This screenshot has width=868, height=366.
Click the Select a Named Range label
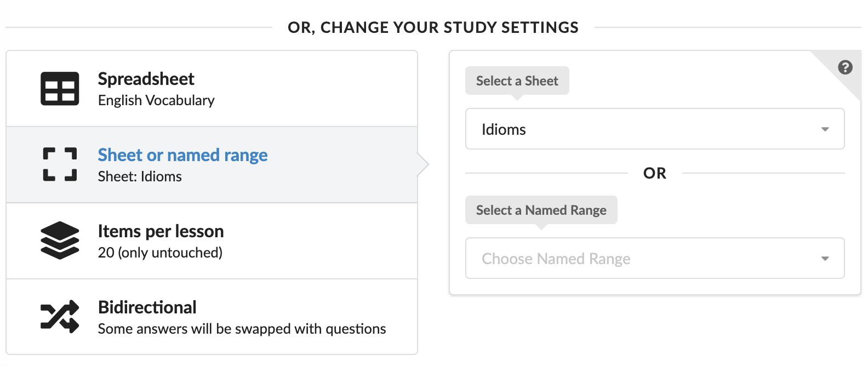pos(541,210)
